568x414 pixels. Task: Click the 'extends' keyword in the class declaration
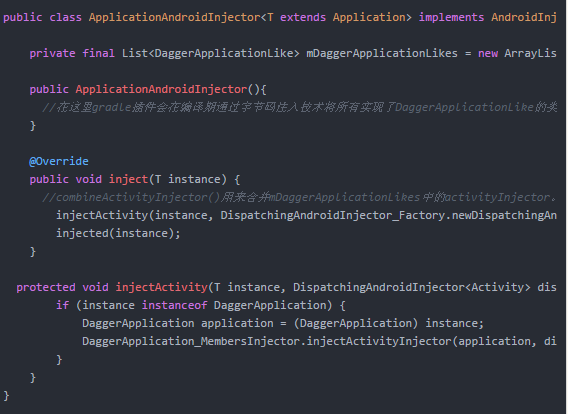(303, 17)
